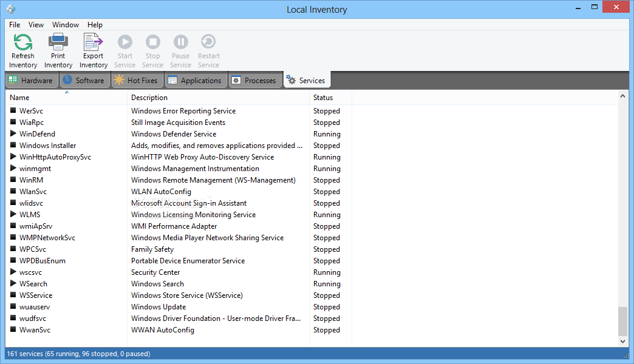The height and width of the screenshot is (364, 634).
Task: Click the running icon beside WSearch
Action: pyautogui.click(x=13, y=283)
